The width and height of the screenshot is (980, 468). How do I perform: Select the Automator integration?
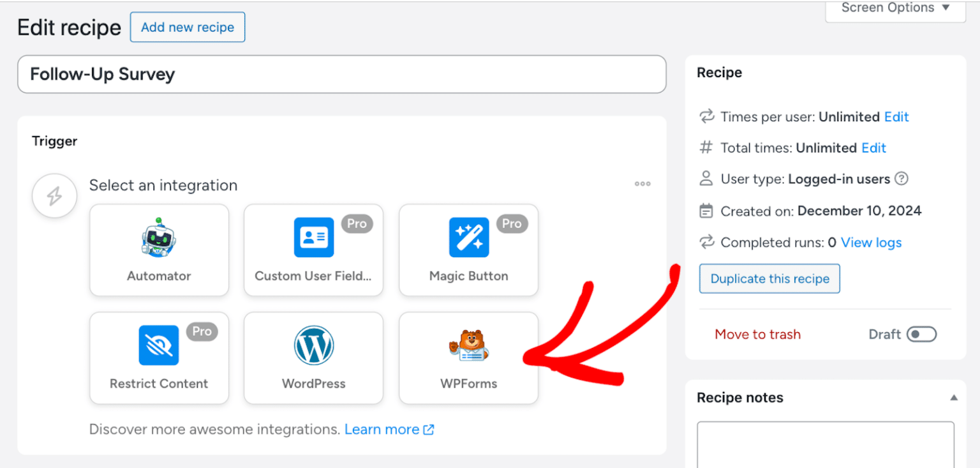(159, 250)
